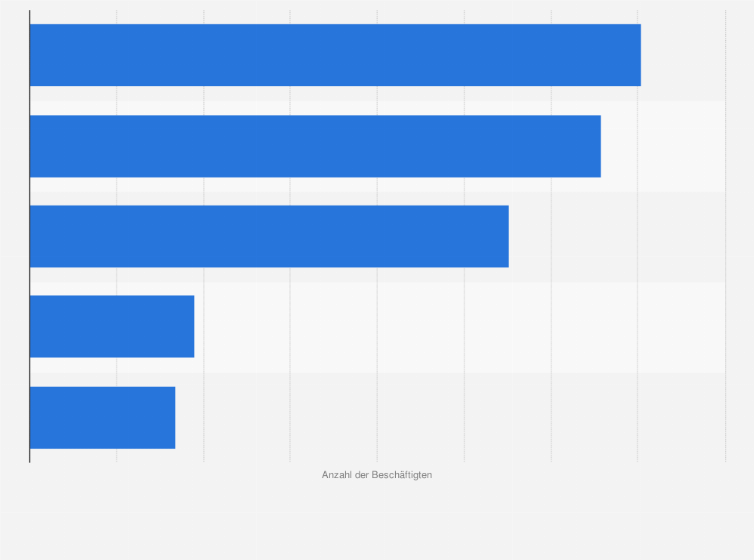Click the outer end of longest bar
Viewport: 754px width, 560px height.
point(639,55)
